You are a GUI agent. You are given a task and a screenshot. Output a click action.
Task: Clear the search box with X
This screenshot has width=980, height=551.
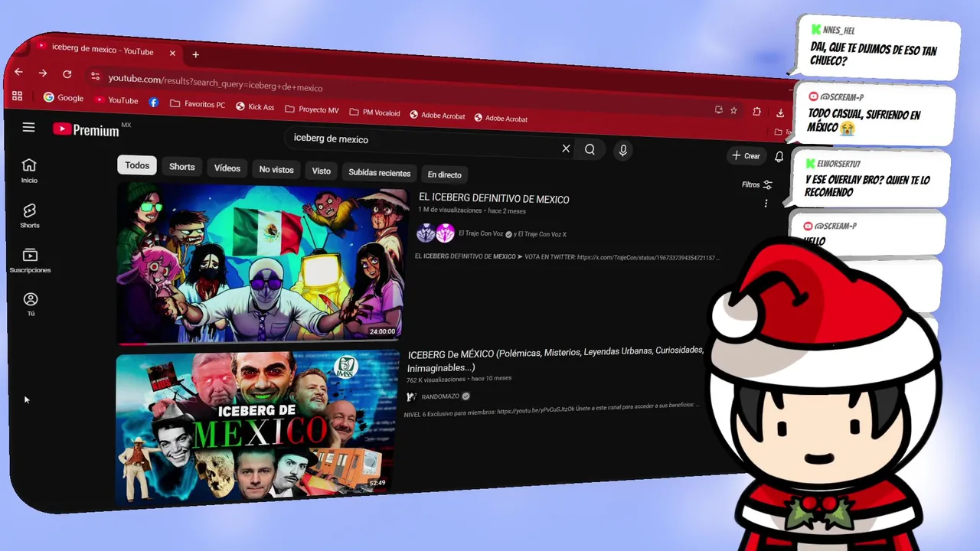pos(566,148)
